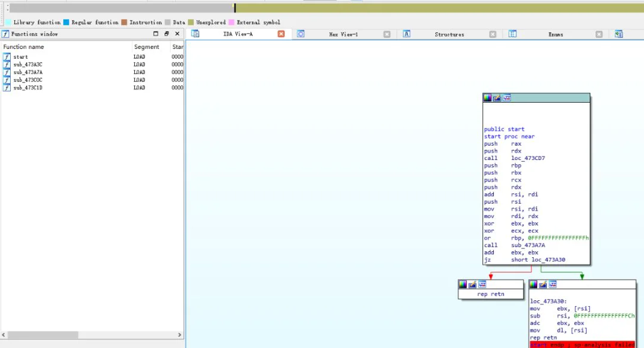Click loc_473A30 label in graph block
Image resolution: width=644 pixels, height=348 pixels.
(549, 301)
